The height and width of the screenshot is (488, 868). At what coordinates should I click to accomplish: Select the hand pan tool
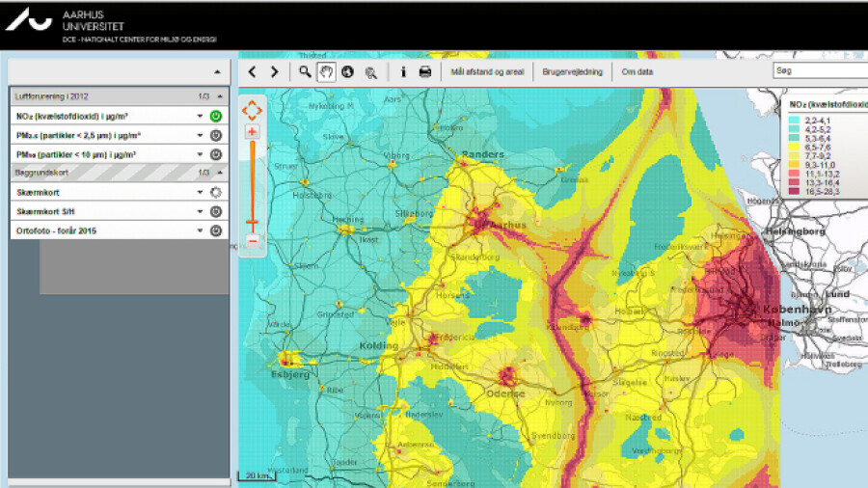(x=326, y=71)
